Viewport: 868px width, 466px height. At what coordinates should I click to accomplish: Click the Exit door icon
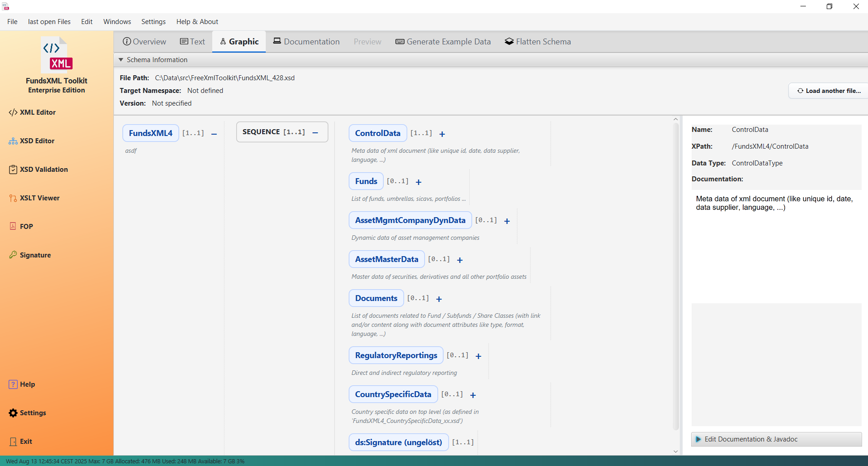click(13, 442)
